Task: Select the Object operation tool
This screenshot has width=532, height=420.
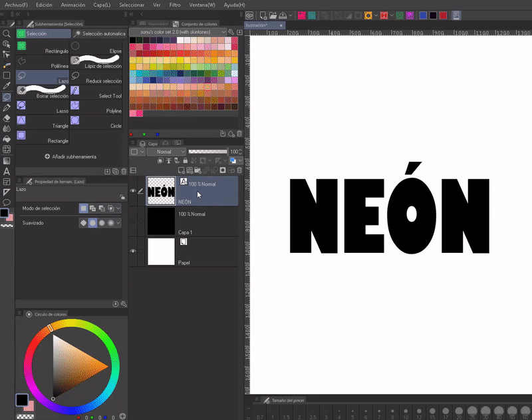Action: click(x=7, y=44)
